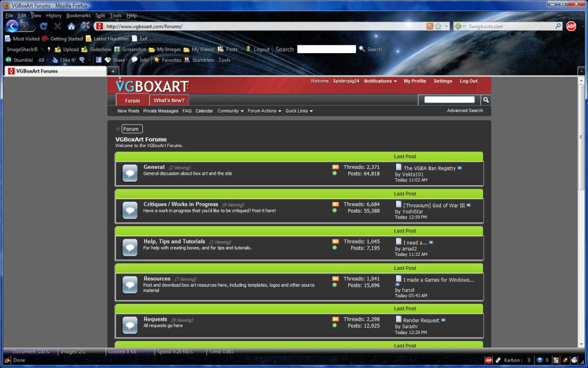Image resolution: width=588 pixels, height=368 pixels.
Task: Click the Calendar link
Action: [204, 111]
